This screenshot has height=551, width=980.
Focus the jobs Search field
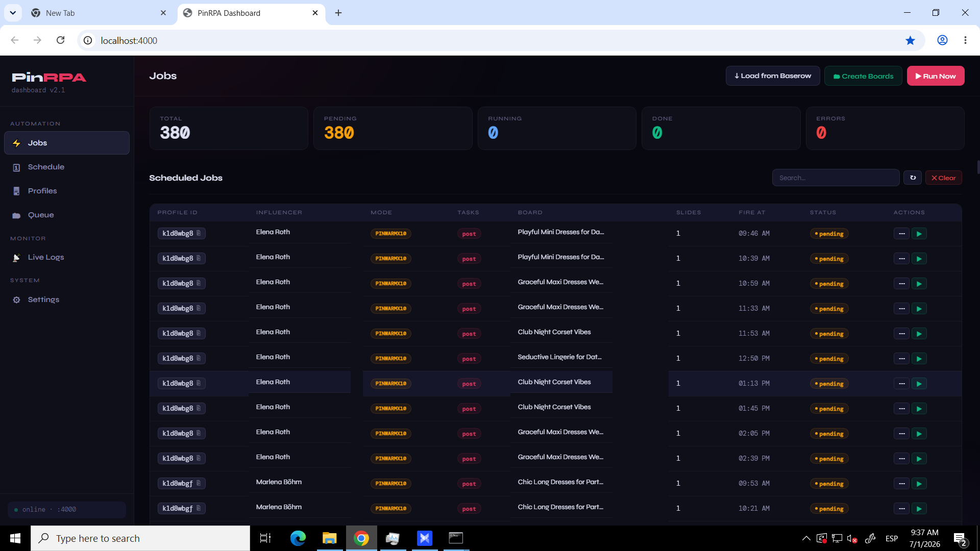pos(836,178)
